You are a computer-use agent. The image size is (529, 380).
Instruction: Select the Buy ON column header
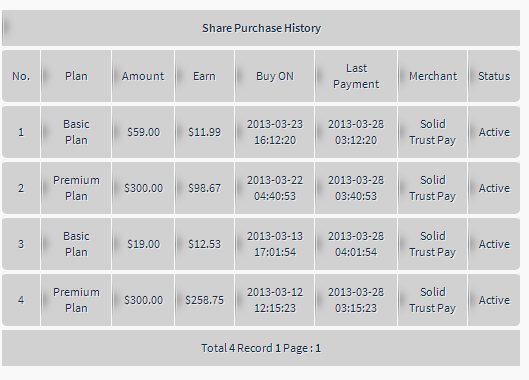pos(275,76)
